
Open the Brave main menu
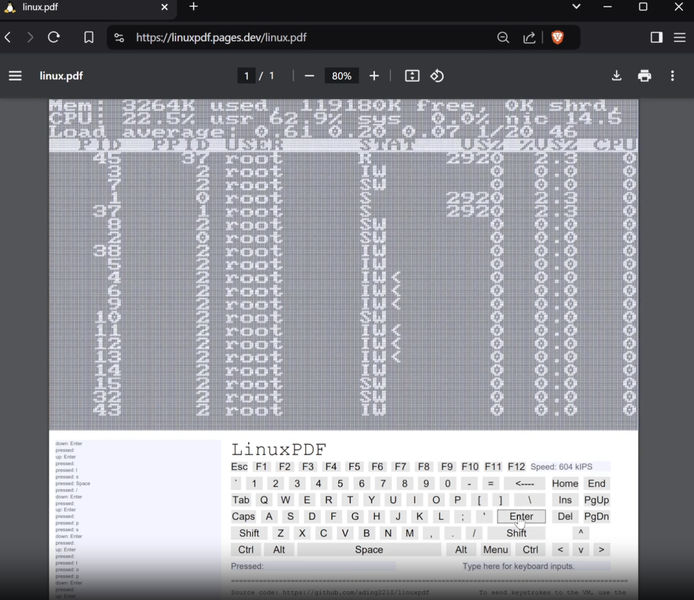coord(680,38)
